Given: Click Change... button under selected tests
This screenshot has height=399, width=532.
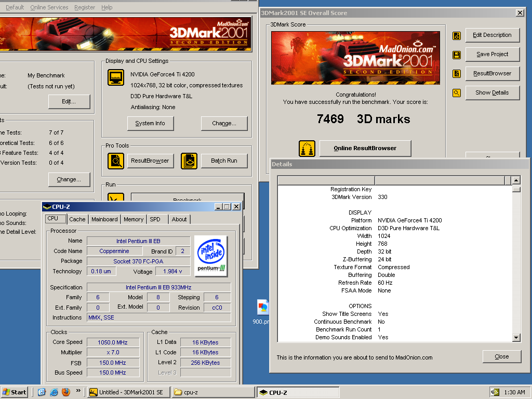Looking at the screenshot, I should coord(69,179).
